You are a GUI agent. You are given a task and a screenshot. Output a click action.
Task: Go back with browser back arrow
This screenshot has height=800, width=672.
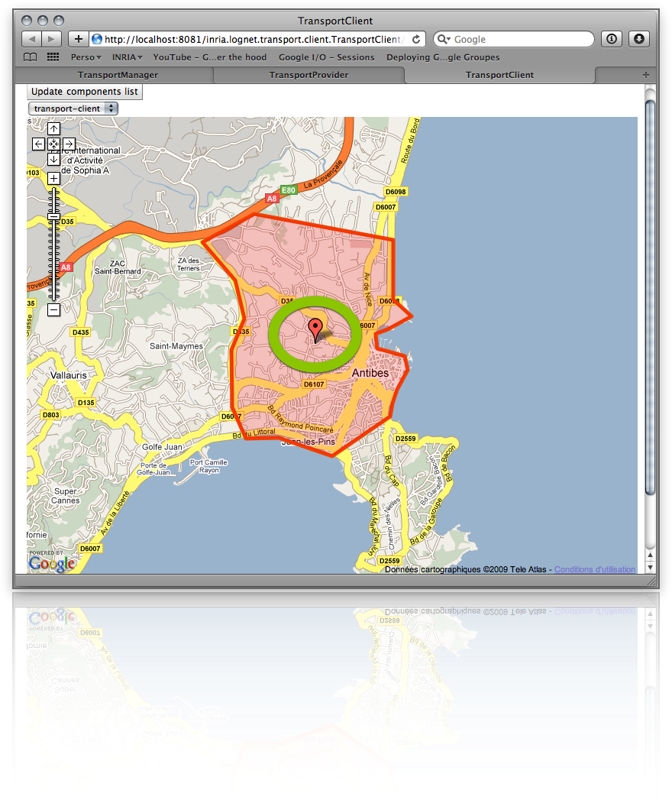click(x=31, y=39)
